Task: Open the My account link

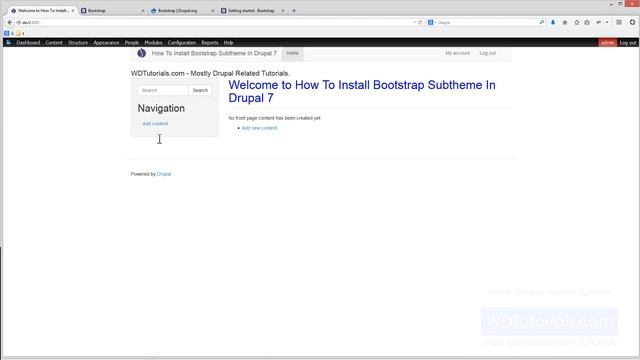Action: (x=458, y=53)
